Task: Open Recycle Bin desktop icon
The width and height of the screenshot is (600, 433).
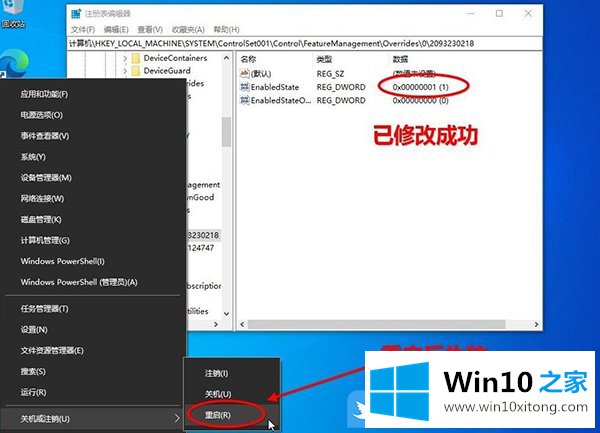Action: [x=13, y=13]
